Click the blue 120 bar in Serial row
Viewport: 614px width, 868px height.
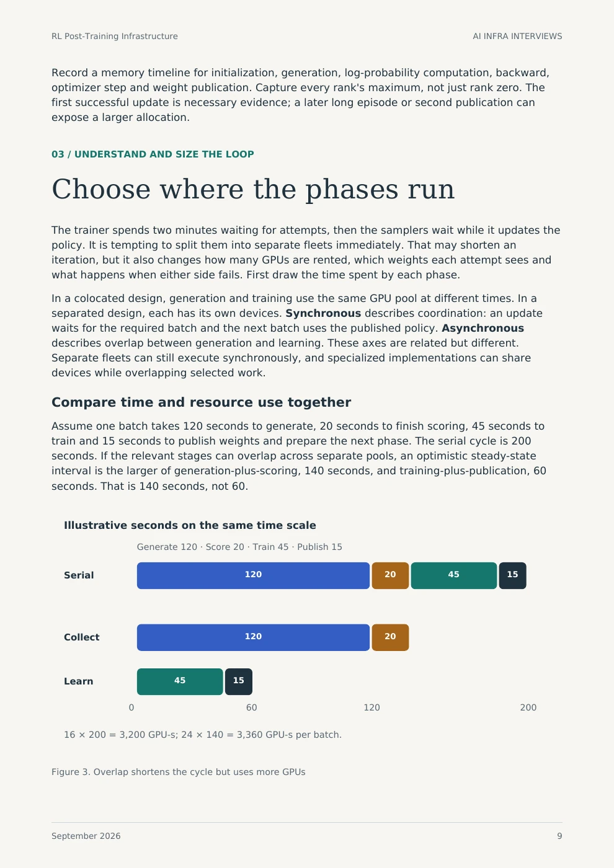tap(253, 575)
